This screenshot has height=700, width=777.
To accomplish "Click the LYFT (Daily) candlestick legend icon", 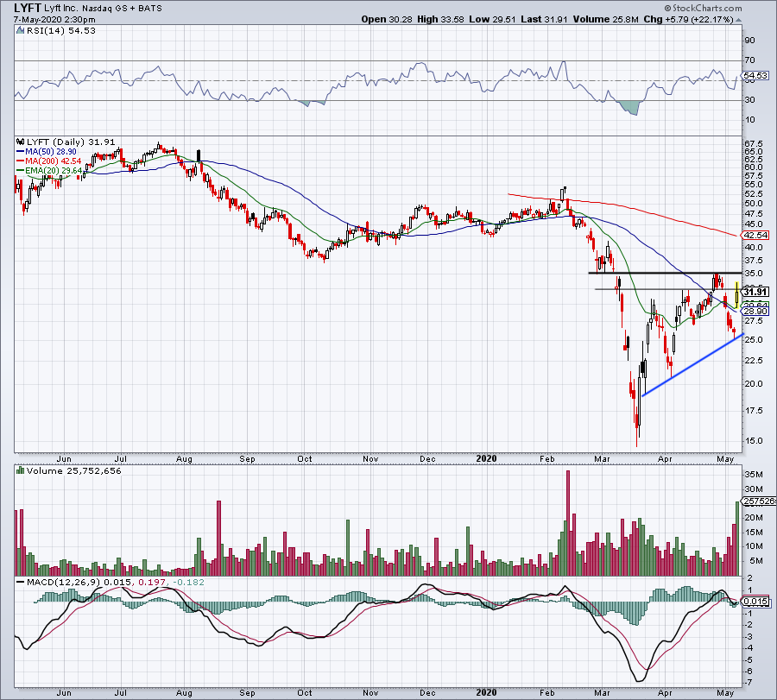I will click(20, 142).
